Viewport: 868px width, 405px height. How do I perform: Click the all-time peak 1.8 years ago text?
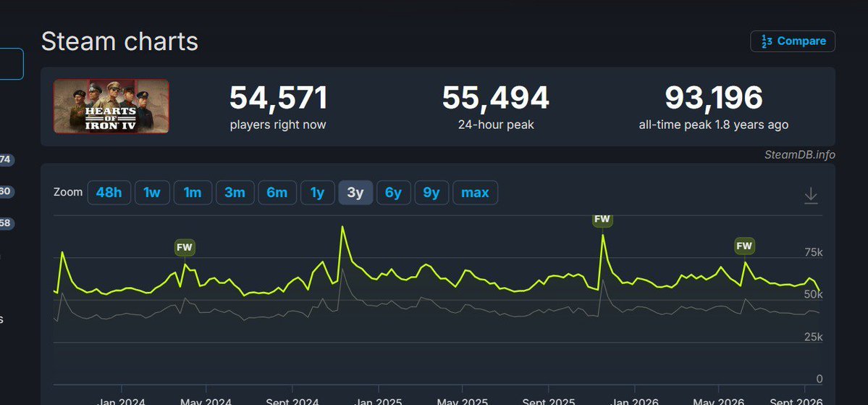point(714,125)
